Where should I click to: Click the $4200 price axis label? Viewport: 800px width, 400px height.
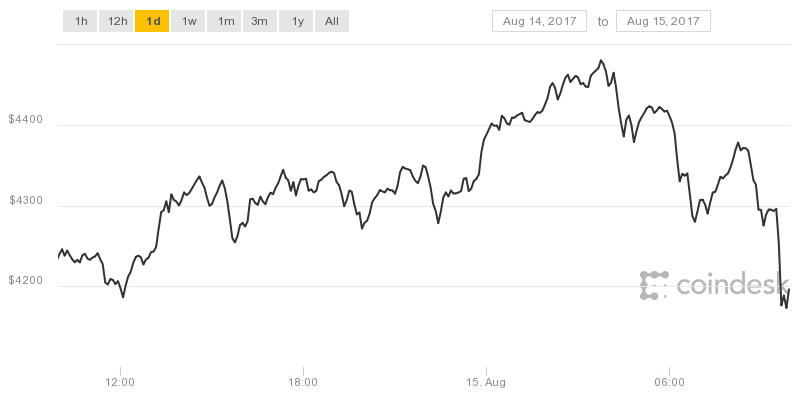[26, 281]
